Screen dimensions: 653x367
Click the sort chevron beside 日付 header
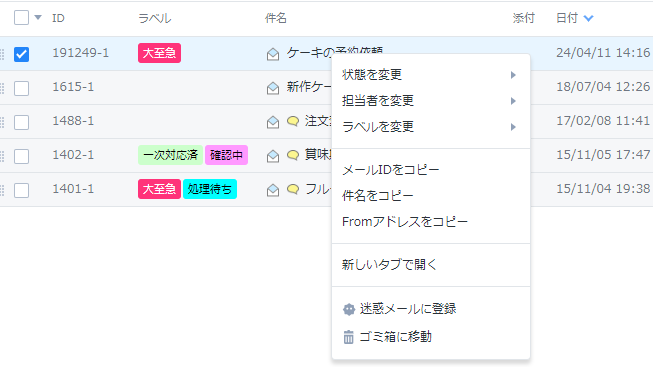(x=588, y=18)
